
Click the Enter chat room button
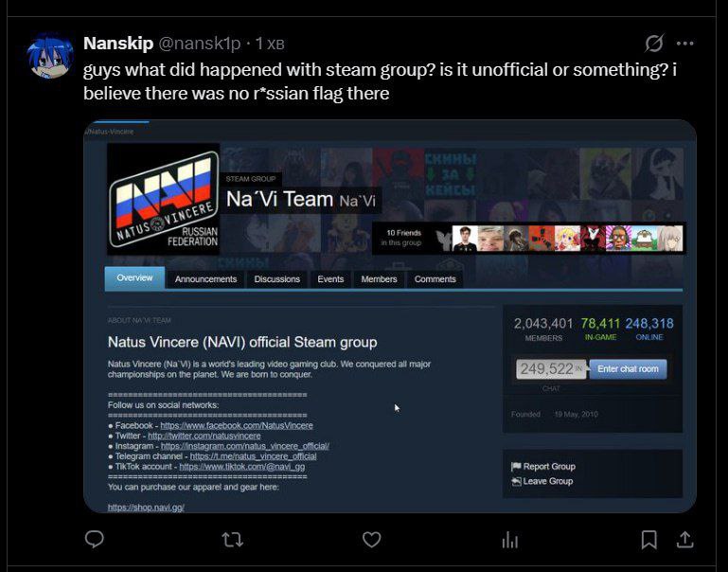point(628,369)
